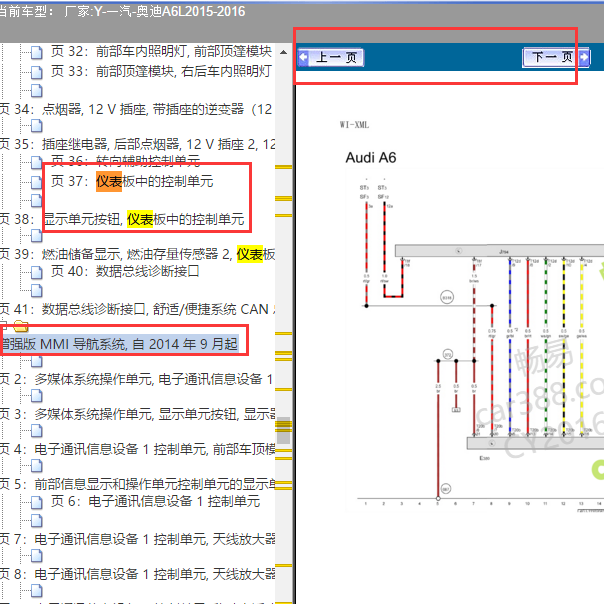Open page 32 前部车内照明灯 entry
This screenshot has width=604, height=604.
pyautogui.click(x=161, y=51)
